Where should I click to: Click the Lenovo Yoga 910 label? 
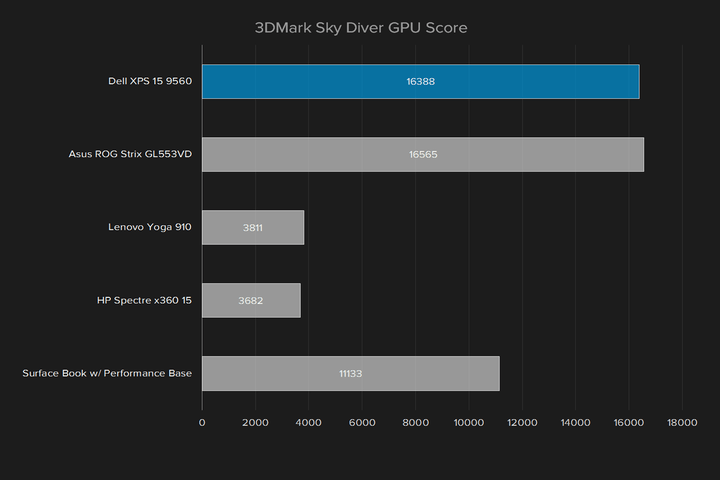pos(150,227)
